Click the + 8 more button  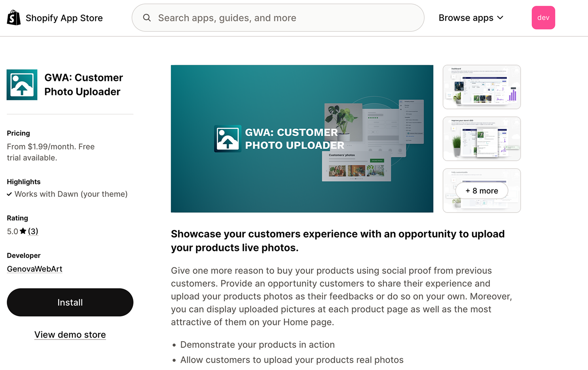[x=482, y=191]
